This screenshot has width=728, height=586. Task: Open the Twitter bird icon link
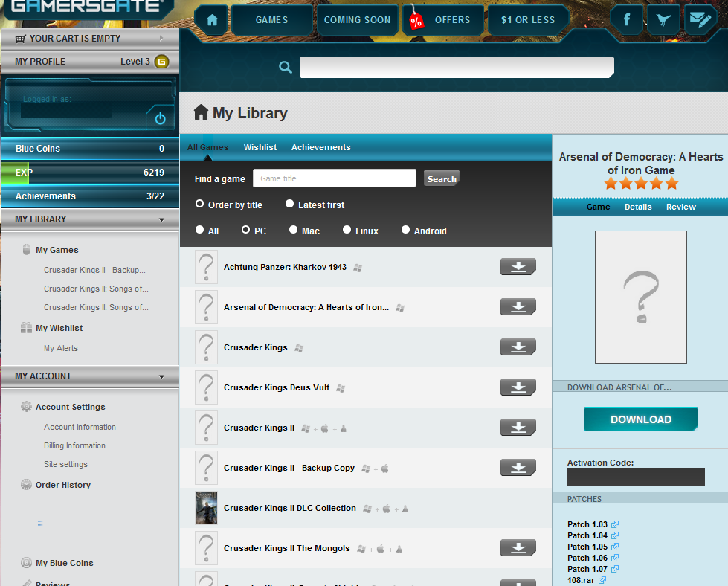pos(663,20)
